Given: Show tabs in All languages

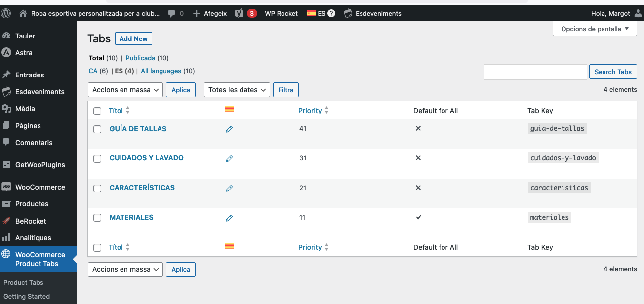Looking at the screenshot, I should tap(161, 71).
